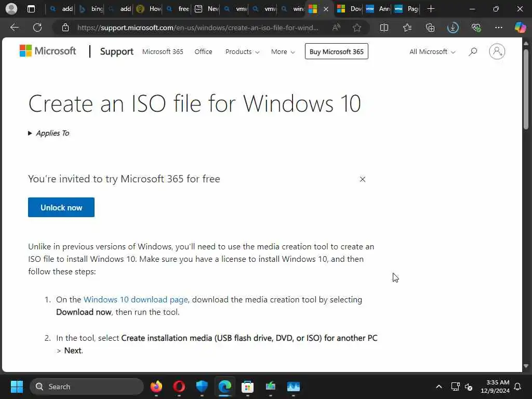This screenshot has height=399, width=532.
Task: Refresh the current page
Action: coord(37,28)
